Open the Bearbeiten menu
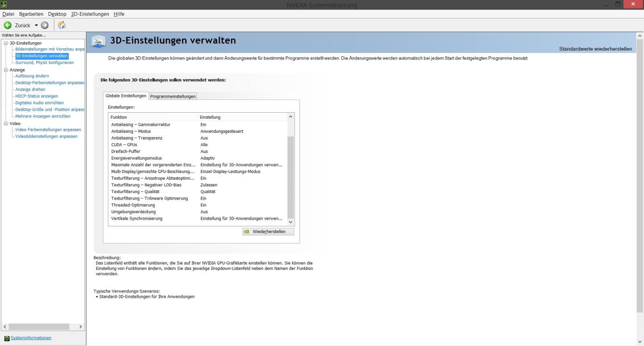 (x=31, y=14)
